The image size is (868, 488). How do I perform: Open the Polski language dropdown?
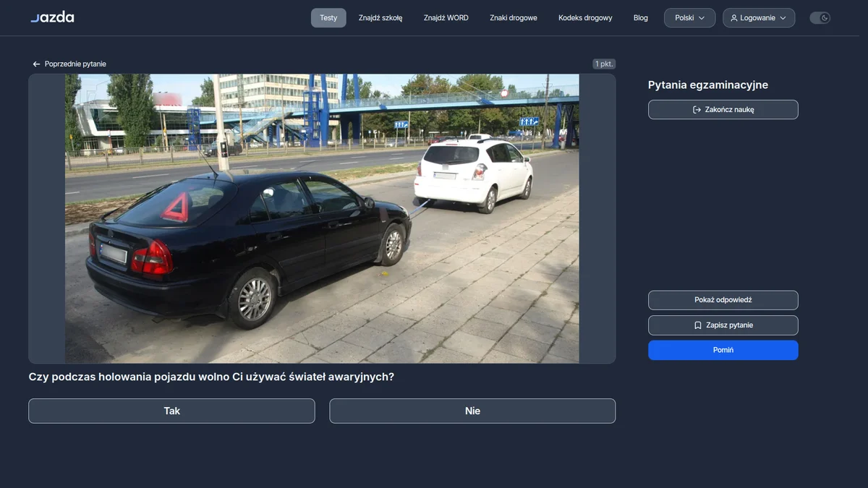click(690, 18)
